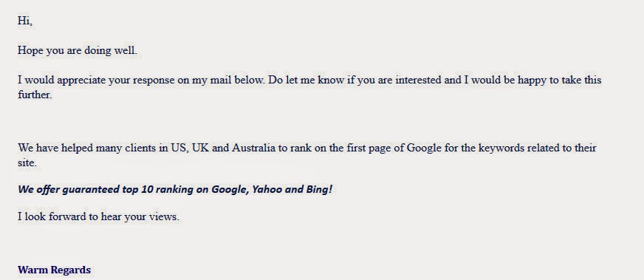Viewport: 644px width, 280px height.
Task: Click the phrase "keywords related to their"
Action: 537,148
